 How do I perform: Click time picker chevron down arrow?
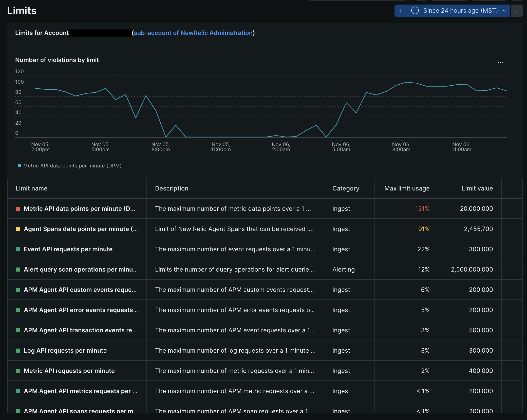[x=504, y=11]
